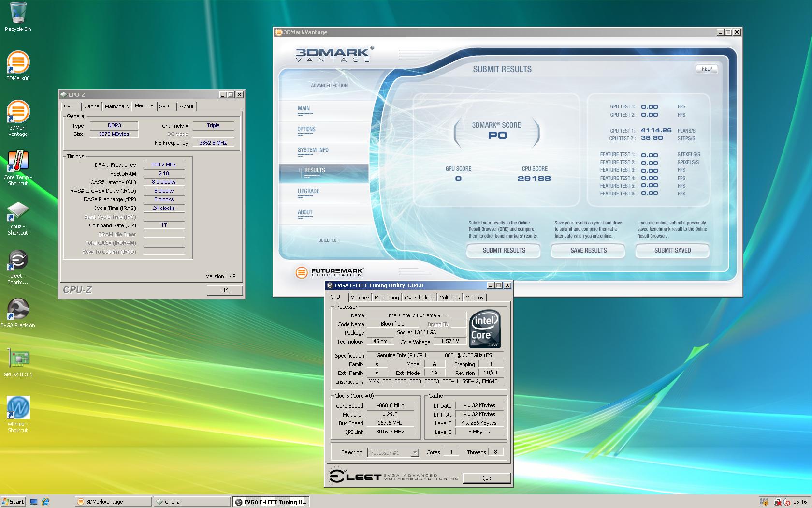Click QPI Link value 3016.7 MHz
Viewport: 812px width, 508px height.
[x=391, y=432]
